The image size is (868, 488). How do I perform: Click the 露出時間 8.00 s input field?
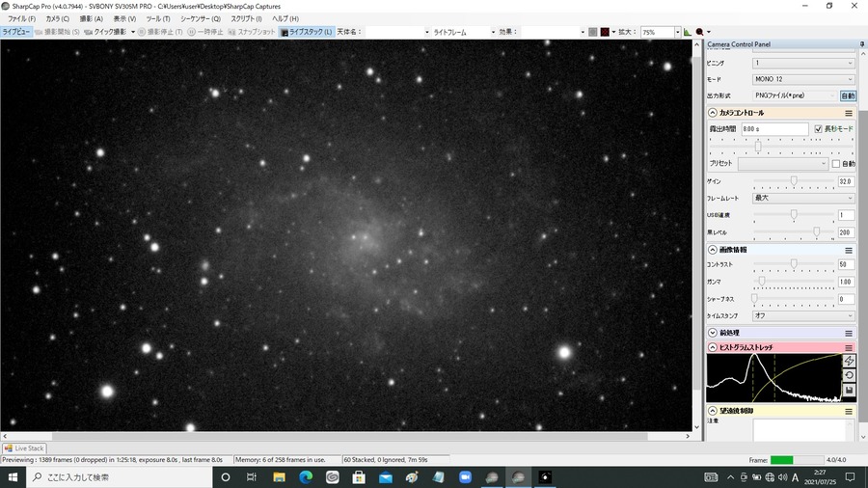(774, 129)
